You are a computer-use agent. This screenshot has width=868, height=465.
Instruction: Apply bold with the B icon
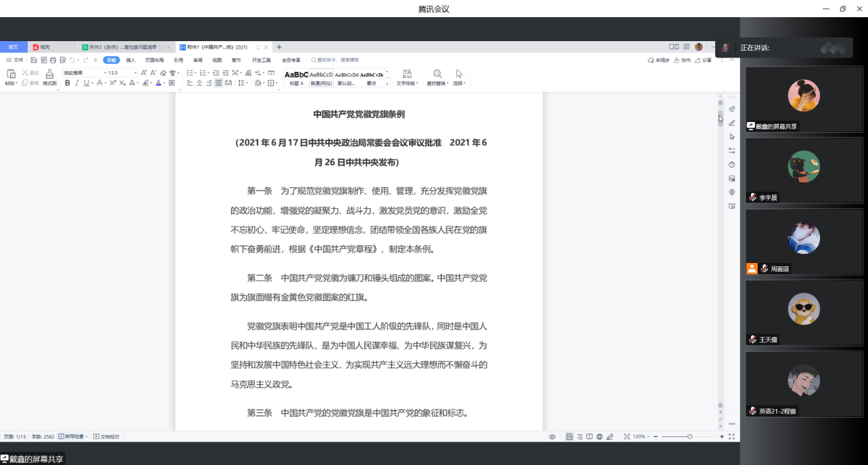[x=67, y=83]
